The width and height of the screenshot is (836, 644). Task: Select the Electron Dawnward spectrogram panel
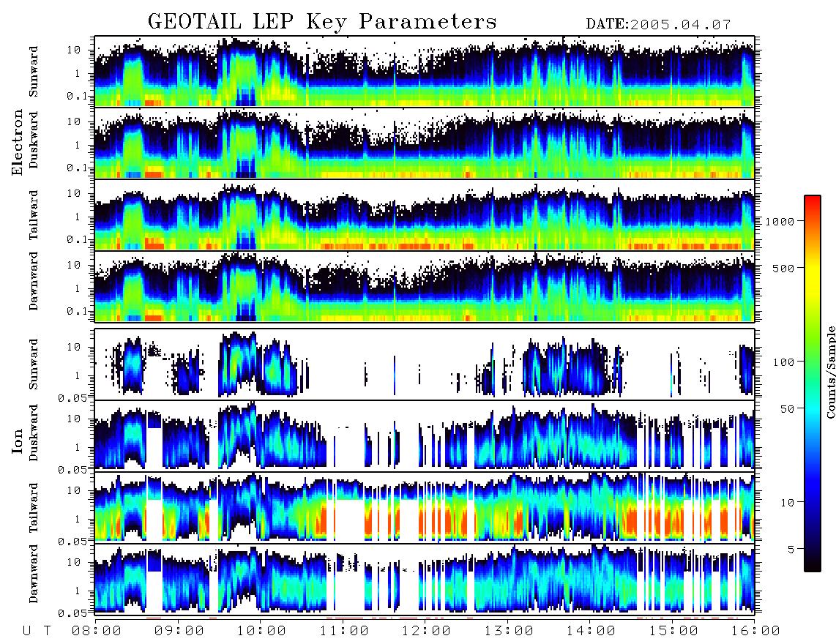point(425,286)
